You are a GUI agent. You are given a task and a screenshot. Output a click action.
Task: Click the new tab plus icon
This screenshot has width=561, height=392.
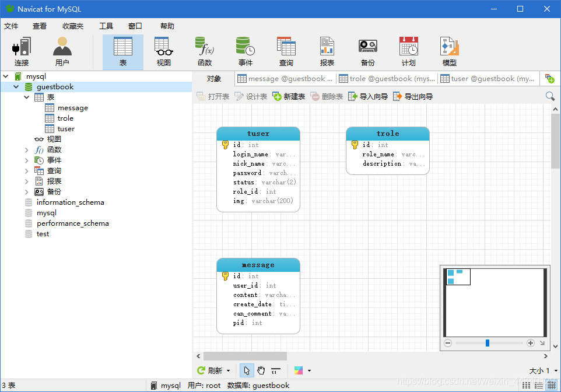pos(549,79)
